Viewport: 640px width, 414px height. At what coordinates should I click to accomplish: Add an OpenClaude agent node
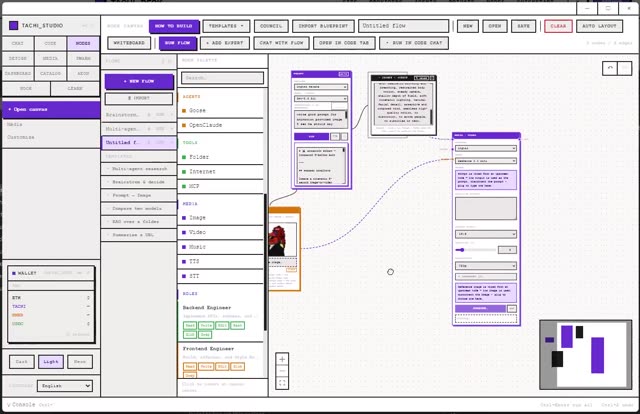(221, 125)
